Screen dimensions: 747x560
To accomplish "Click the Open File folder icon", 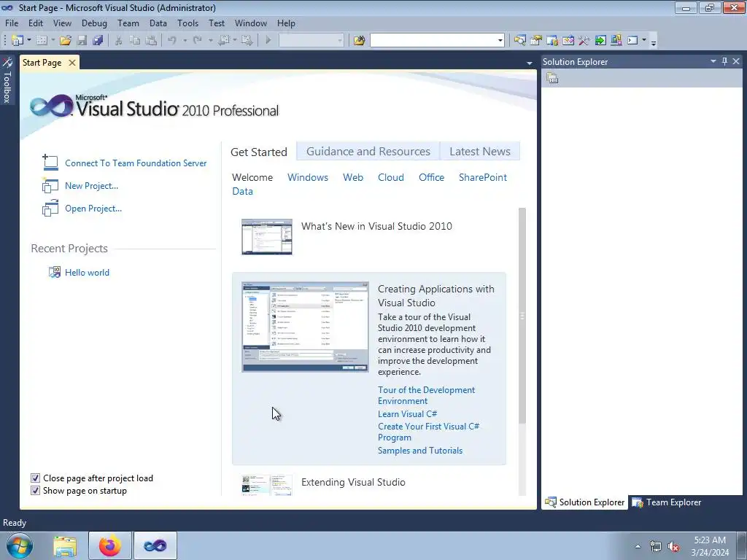I will pyautogui.click(x=66, y=41).
